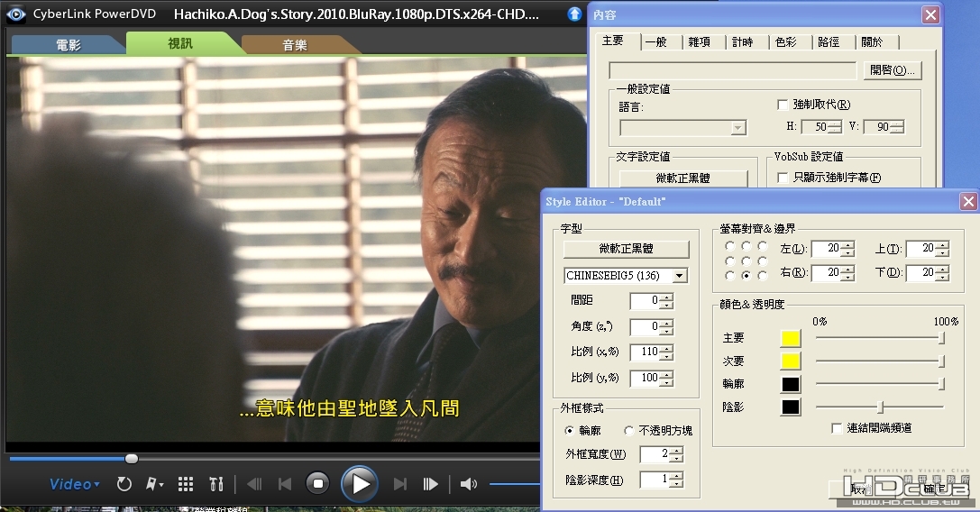This screenshot has height=512, width=980.
Task: Select top-left screen alignment radio
Action: coord(729,246)
